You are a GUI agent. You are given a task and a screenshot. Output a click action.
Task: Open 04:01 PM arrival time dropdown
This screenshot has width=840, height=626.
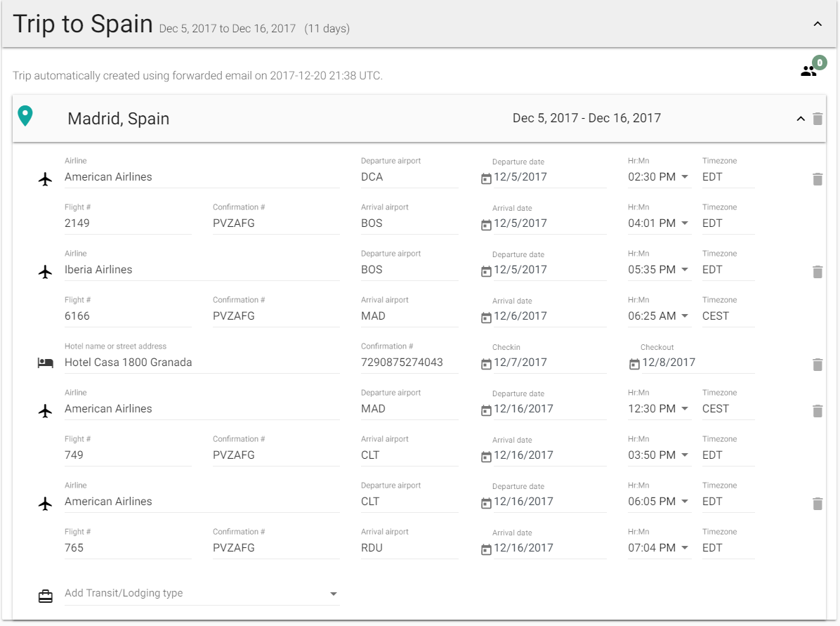point(685,223)
